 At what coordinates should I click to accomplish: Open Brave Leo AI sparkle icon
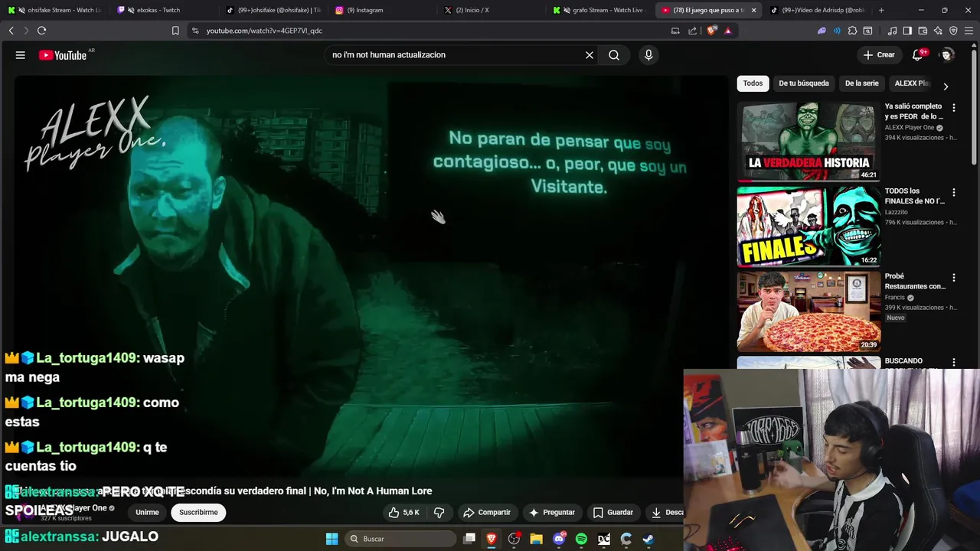(938, 31)
